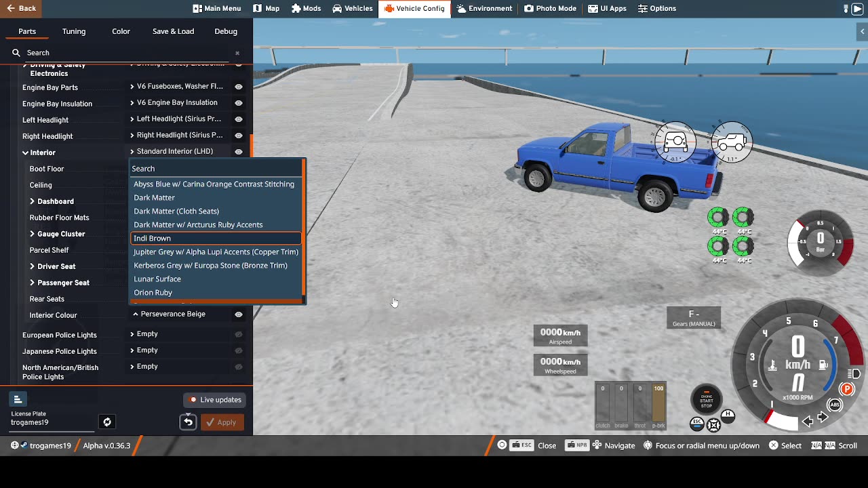
Task: Toggle visibility of North American/British Police Lights slot
Action: click(239, 367)
